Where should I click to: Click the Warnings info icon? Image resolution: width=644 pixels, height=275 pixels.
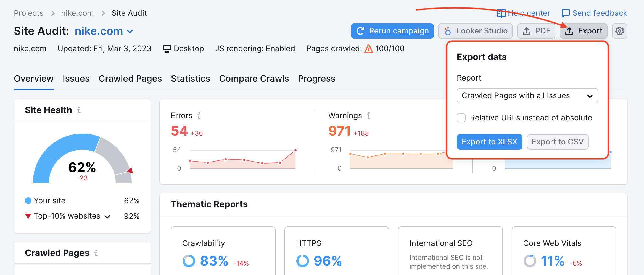pos(369,115)
